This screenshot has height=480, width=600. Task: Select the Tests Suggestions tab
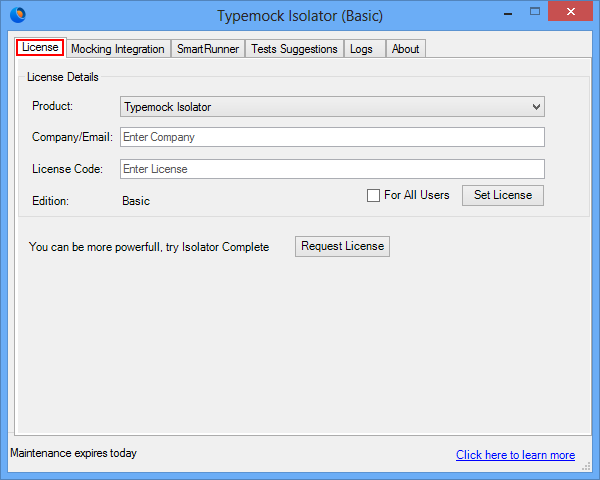tap(294, 49)
